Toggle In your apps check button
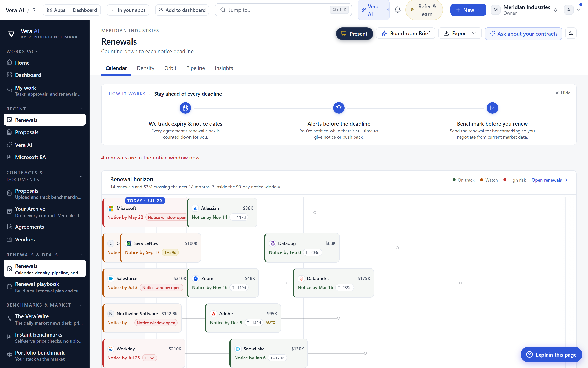 click(x=128, y=10)
